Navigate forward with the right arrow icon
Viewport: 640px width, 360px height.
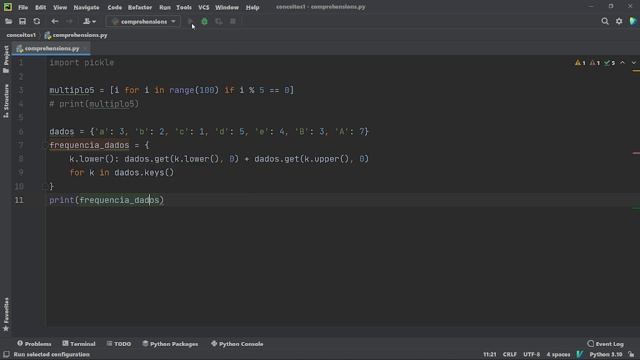click(69, 21)
